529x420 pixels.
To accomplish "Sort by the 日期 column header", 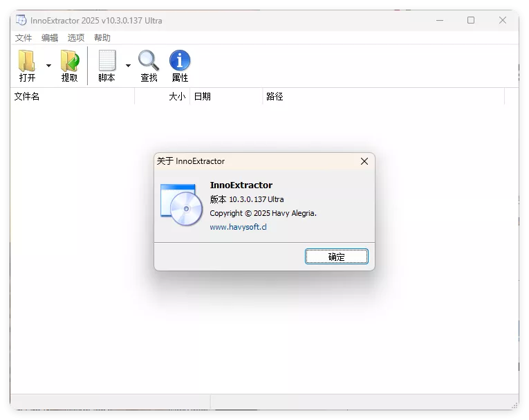I will [x=226, y=97].
